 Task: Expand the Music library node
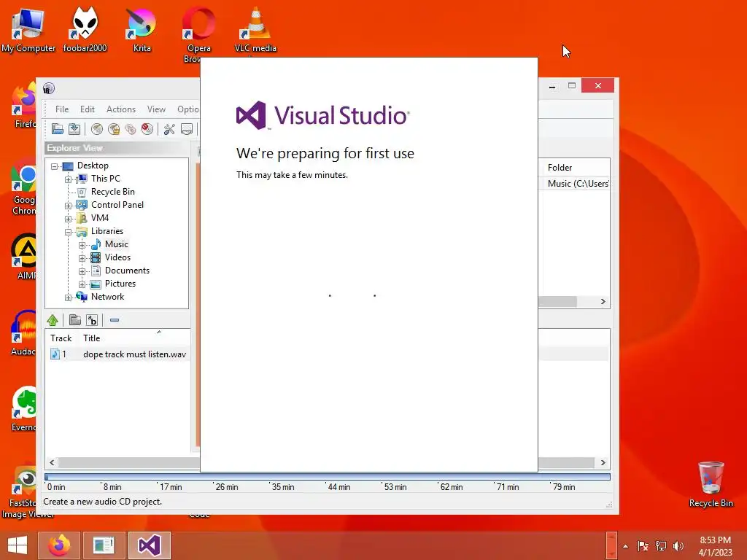82,245
